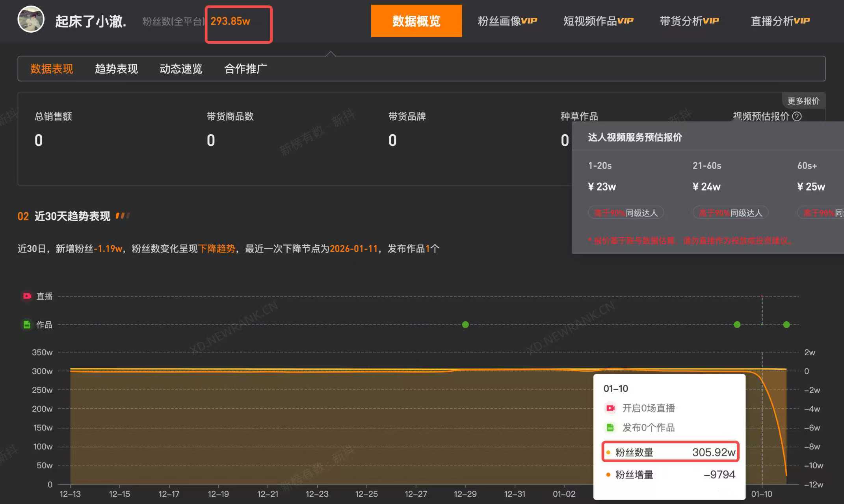Click the profile avatar of 起床了小澈.
The width and height of the screenshot is (844, 504).
click(x=31, y=19)
